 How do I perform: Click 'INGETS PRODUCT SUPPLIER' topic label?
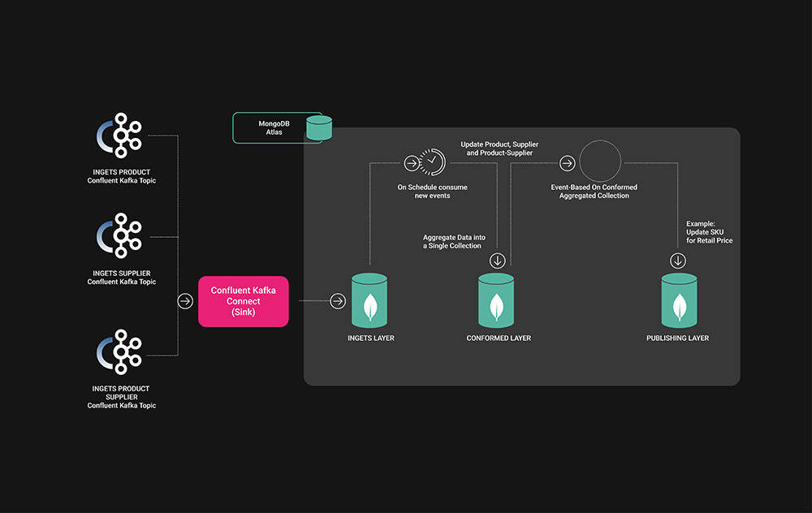[122, 397]
